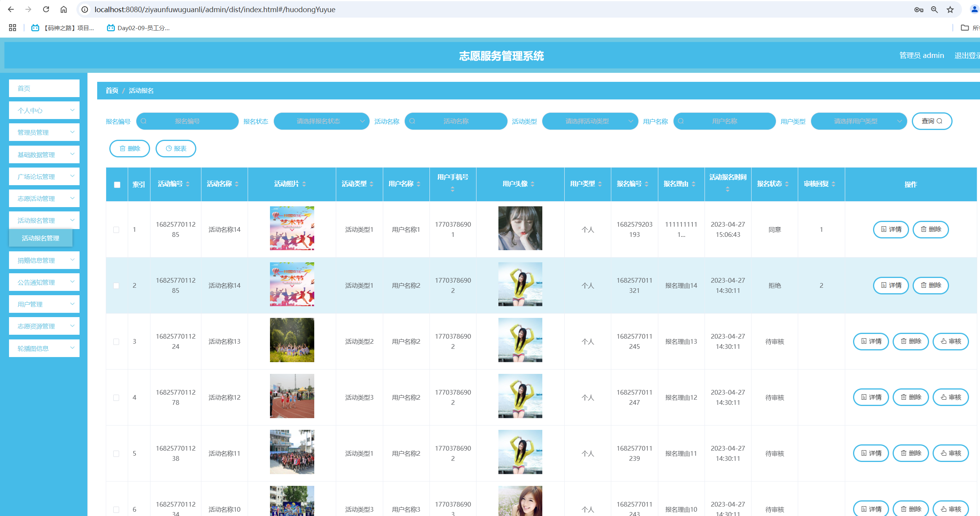980x516 pixels.
Task: Check the checkbox for row 3
Action: [x=116, y=342]
